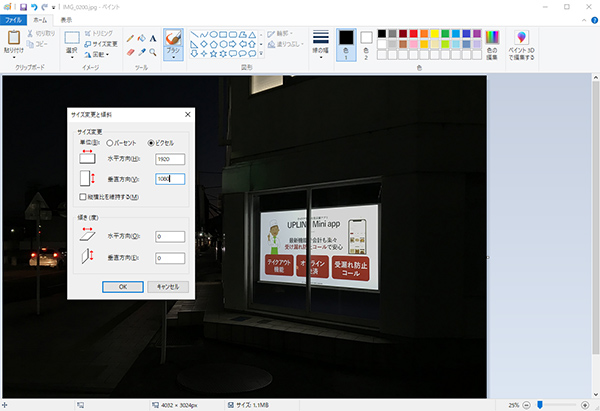Image resolution: width=600 pixels, height=411 pixels.
Task: Pick the purple color swatch
Action: [x=477, y=34]
